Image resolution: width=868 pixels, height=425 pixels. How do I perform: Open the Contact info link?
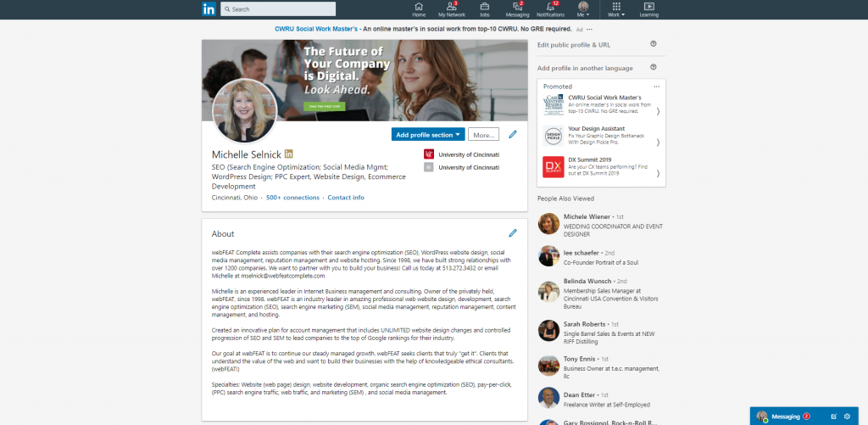pos(346,198)
